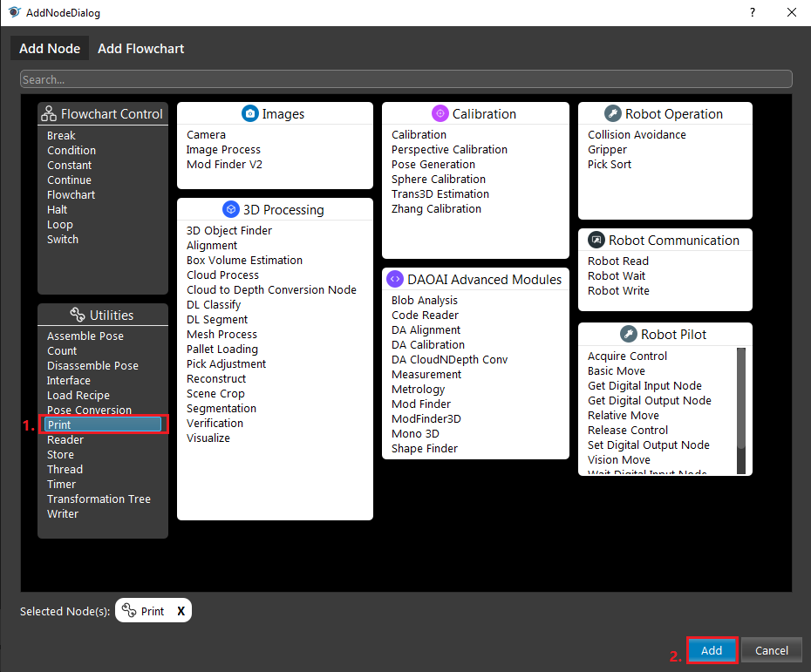Select the Gripper node

pyautogui.click(x=607, y=149)
